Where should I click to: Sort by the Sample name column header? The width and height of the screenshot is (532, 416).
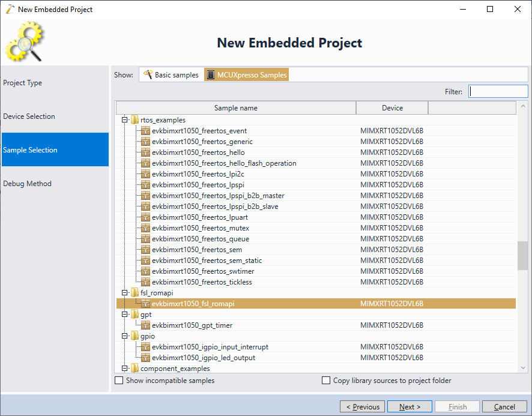click(x=236, y=108)
